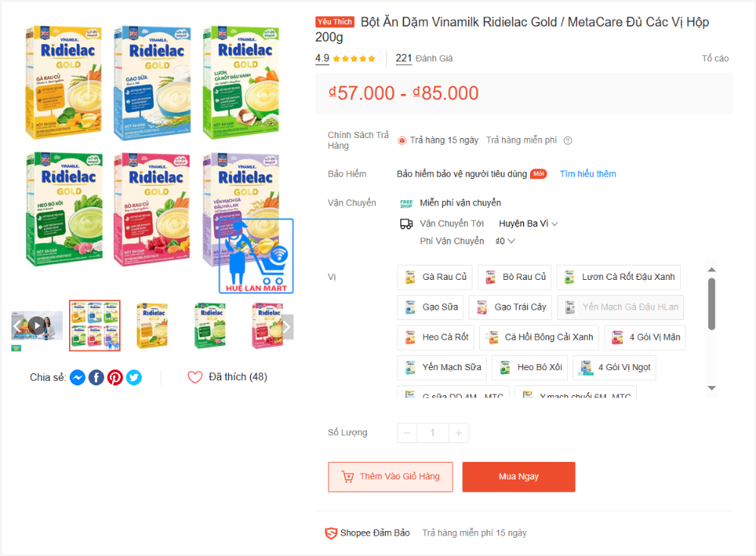Select the Gạo Sữa flavor option

tap(431, 307)
